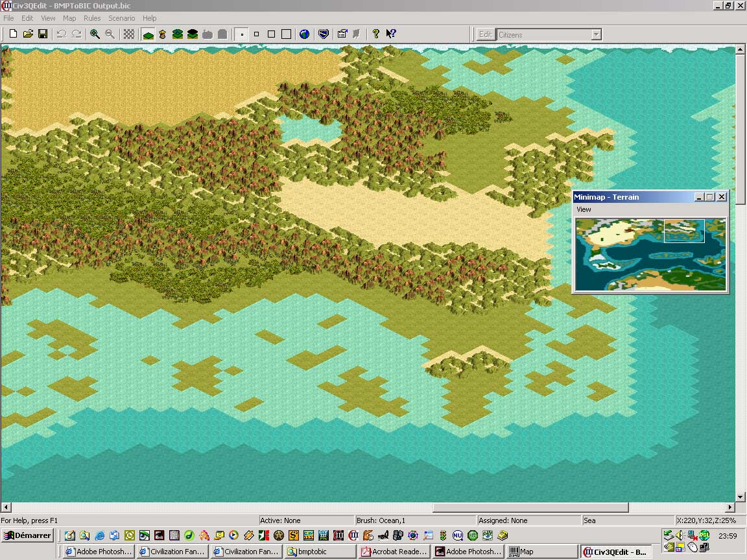Click the vertical scrollbar down arrow
The height and width of the screenshot is (560, 747).
click(740, 496)
